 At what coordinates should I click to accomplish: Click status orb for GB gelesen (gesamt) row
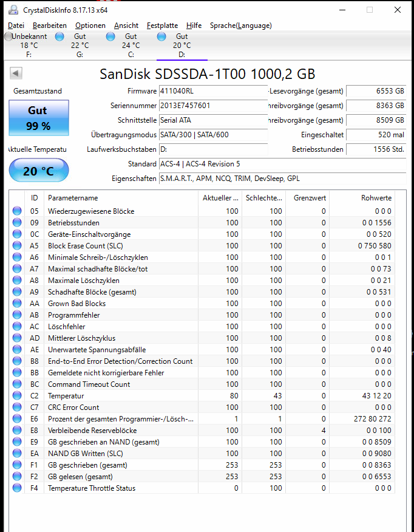pyautogui.click(x=17, y=476)
